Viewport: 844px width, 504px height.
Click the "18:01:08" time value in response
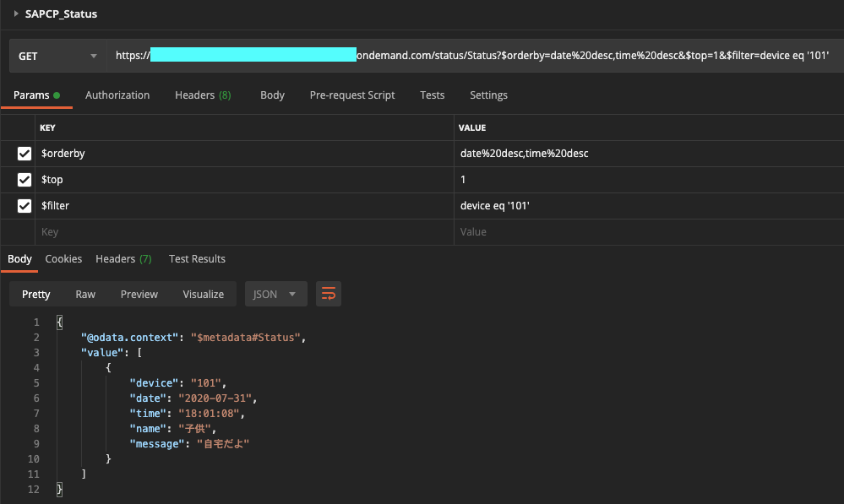click(x=209, y=413)
